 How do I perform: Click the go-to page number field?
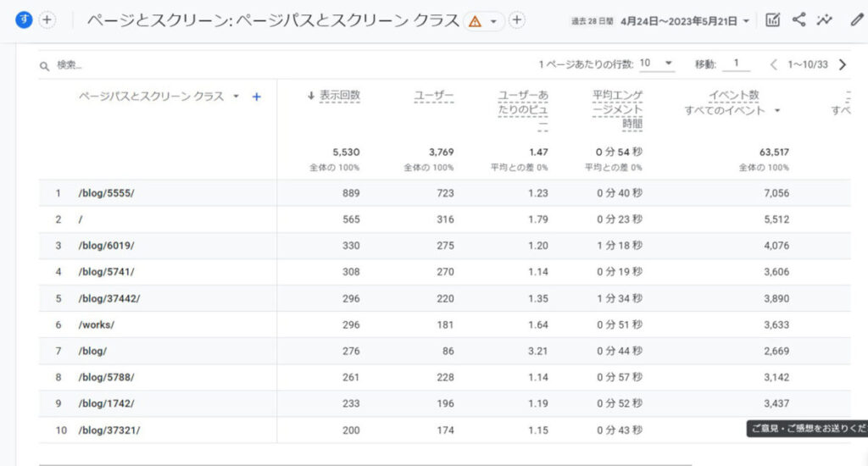pos(737,64)
